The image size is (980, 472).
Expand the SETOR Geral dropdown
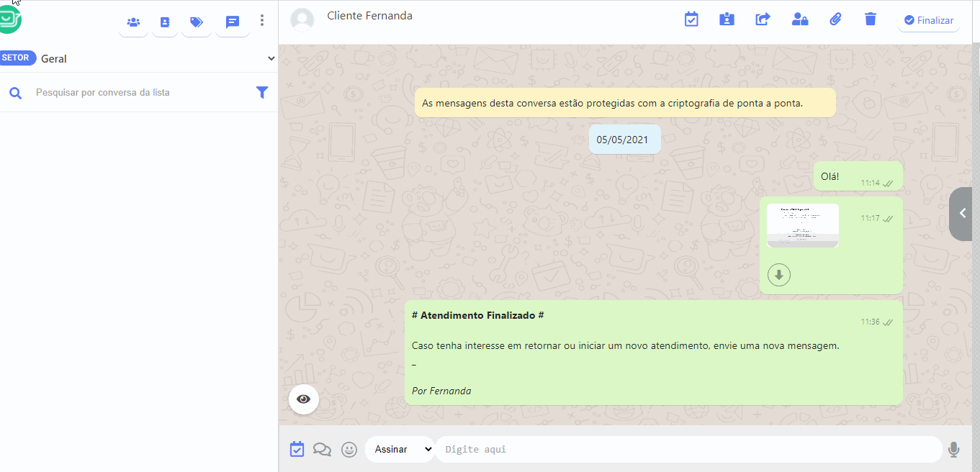271,58
